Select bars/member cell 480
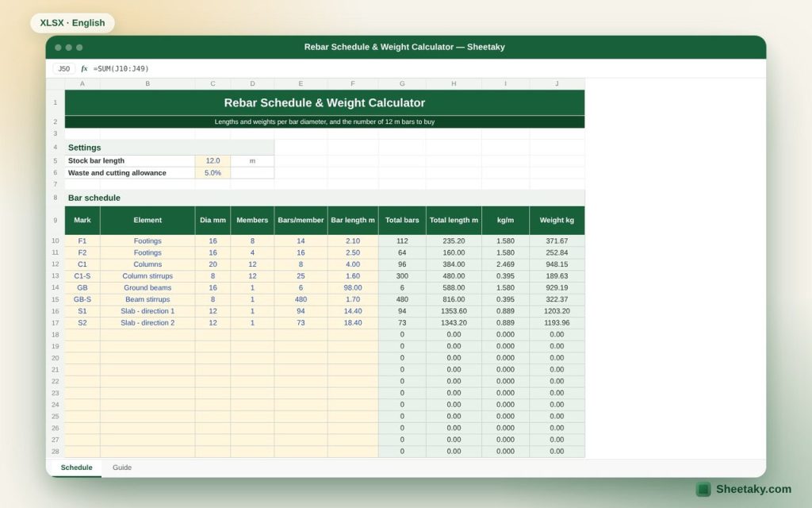 pos(301,299)
